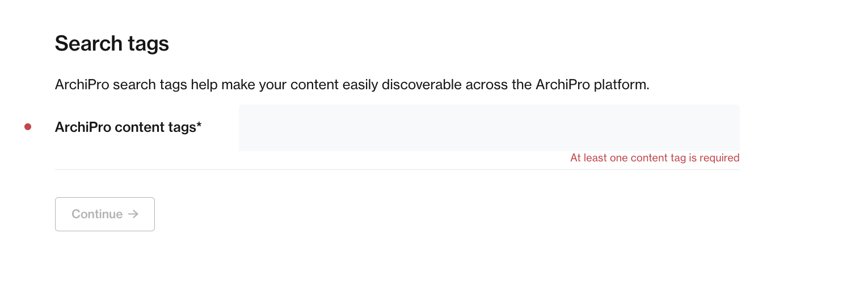Click the 'Search tags' heading

click(112, 44)
